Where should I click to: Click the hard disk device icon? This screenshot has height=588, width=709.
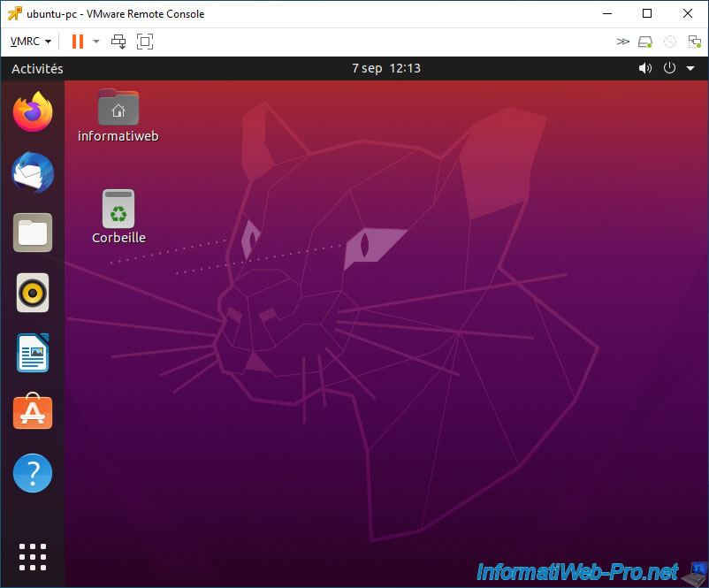(x=645, y=42)
